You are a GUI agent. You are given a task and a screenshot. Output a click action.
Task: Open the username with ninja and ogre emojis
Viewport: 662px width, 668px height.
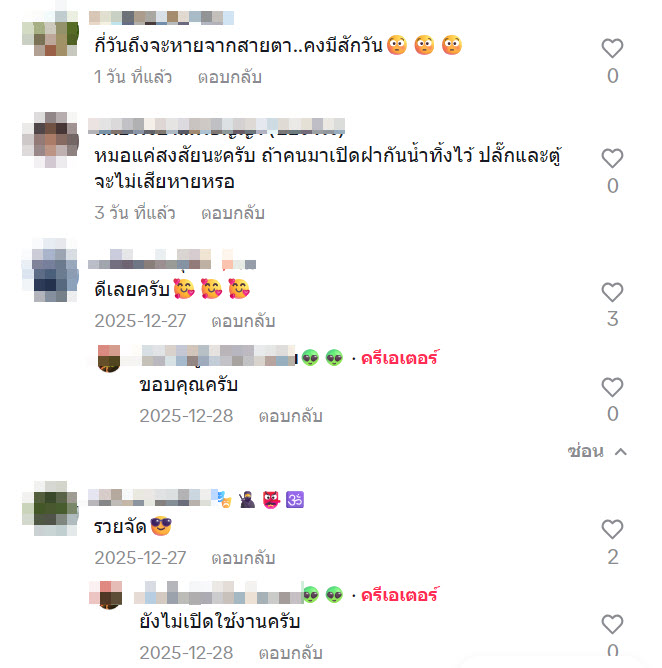[x=196, y=499]
